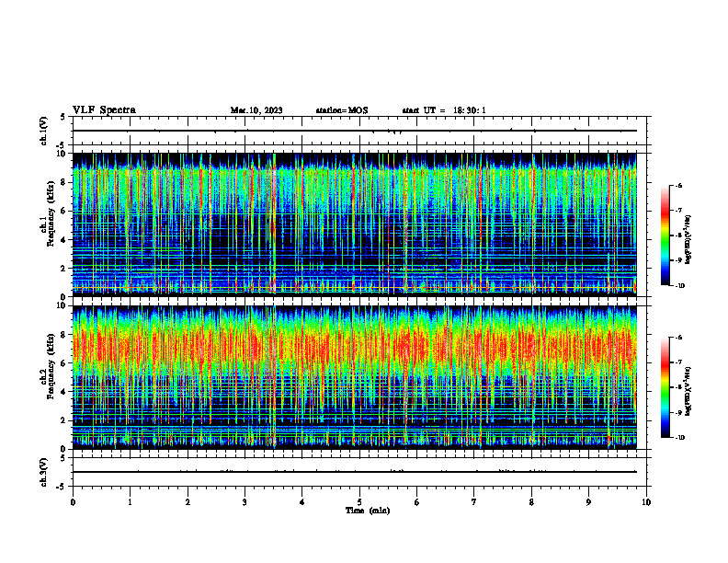Click time axis tick label "3"
Screen dimensions: 728x563
pos(245,502)
